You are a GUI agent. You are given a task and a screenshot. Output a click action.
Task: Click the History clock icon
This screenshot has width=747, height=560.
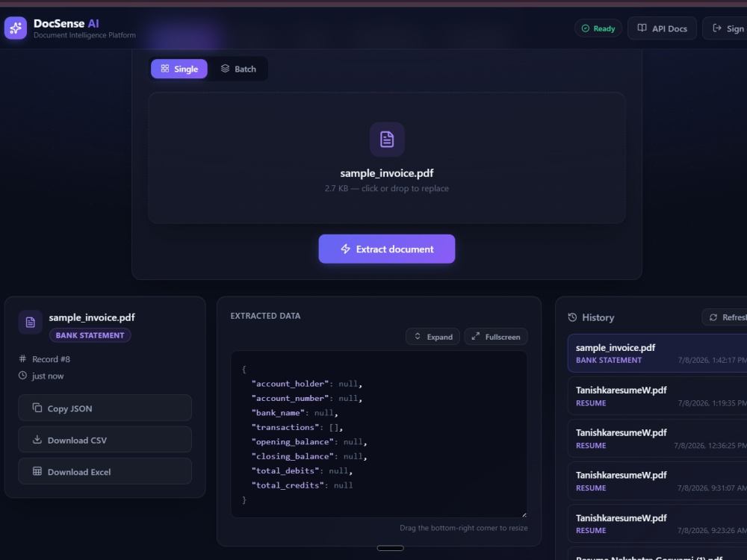(573, 317)
